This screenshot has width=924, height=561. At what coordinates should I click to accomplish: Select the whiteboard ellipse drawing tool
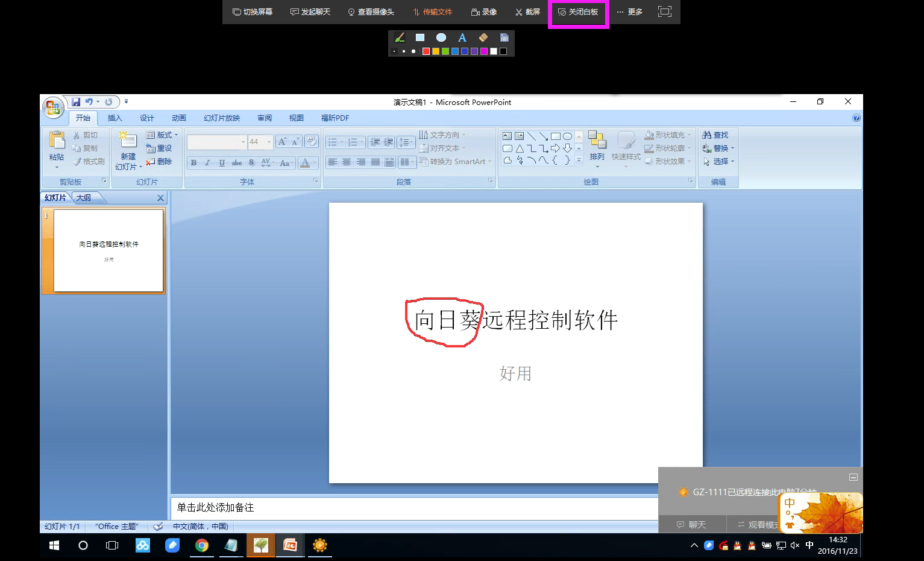pyautogui.click(x=441, y=37)
